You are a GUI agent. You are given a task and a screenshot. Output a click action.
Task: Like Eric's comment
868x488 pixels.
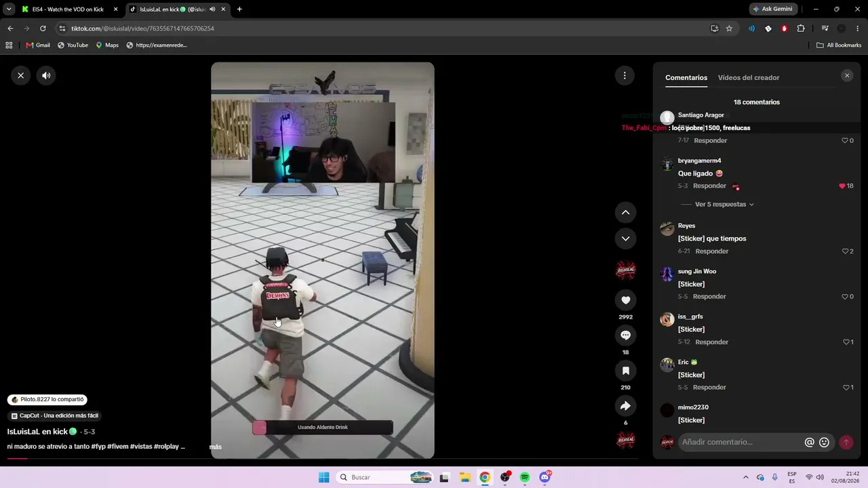click(x=846, y=388)
